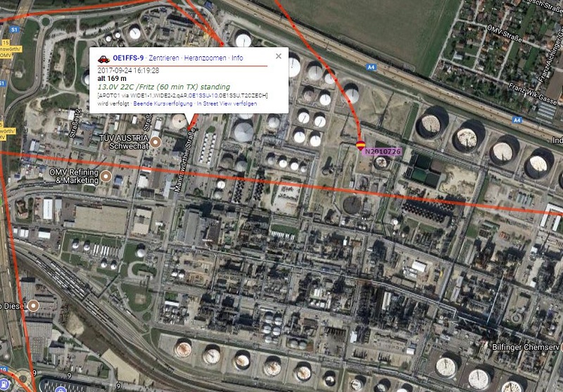Click the S1 road shield at top left
Image resolution: width=563 pixels, height=392 pixels.
coord(14,30)
